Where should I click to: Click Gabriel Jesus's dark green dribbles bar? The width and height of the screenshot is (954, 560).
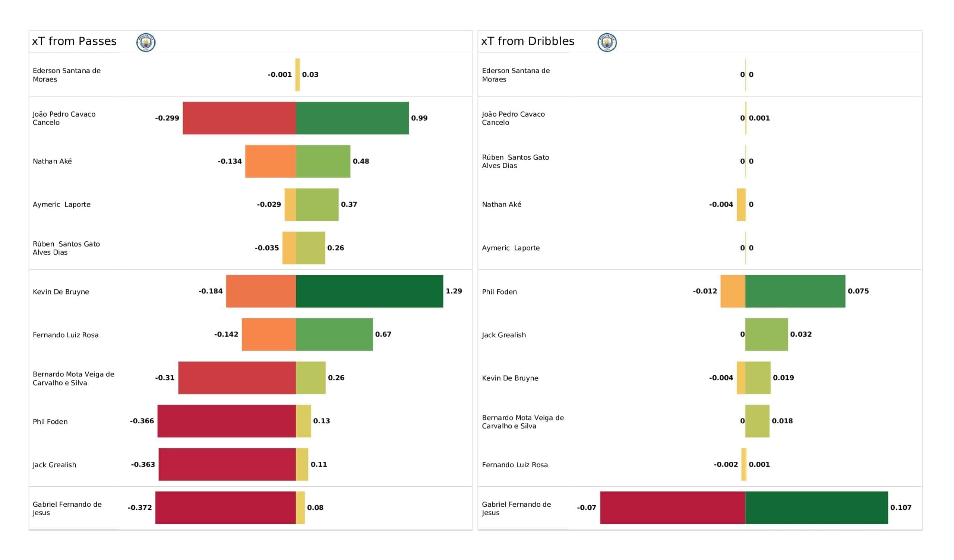click(x=816, y=507)
